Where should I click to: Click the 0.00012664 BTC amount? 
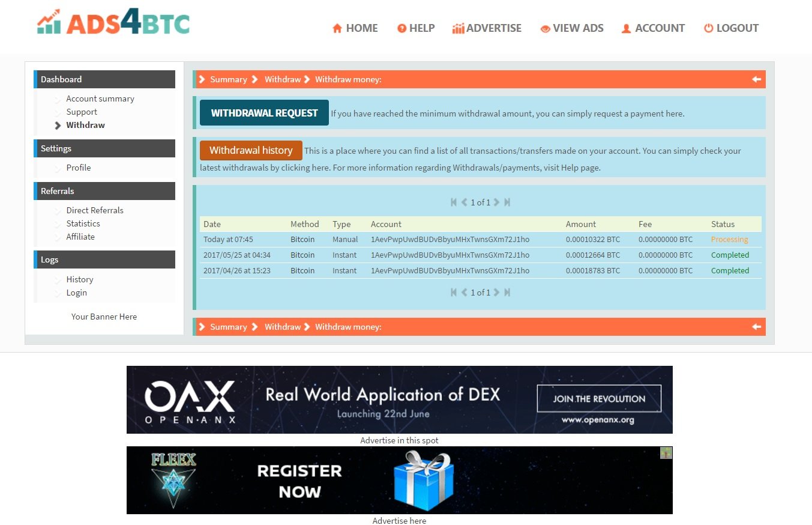593,255
